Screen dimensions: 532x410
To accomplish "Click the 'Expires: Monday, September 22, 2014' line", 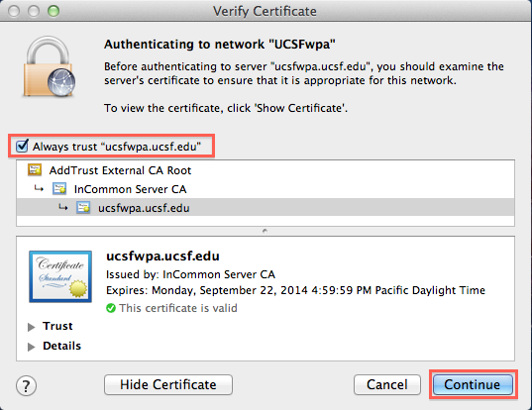I will pos(295,290).
